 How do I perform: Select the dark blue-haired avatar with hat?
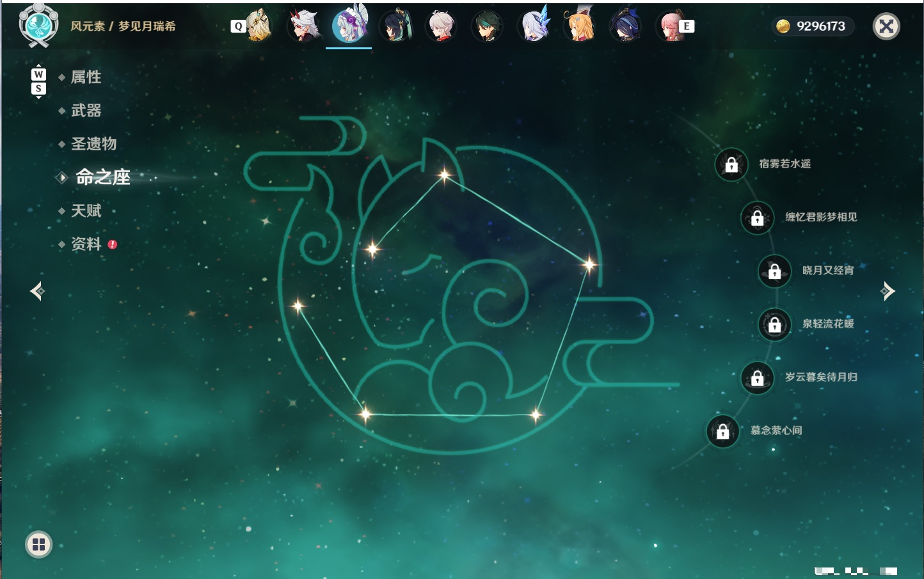(x=625, y=26)
